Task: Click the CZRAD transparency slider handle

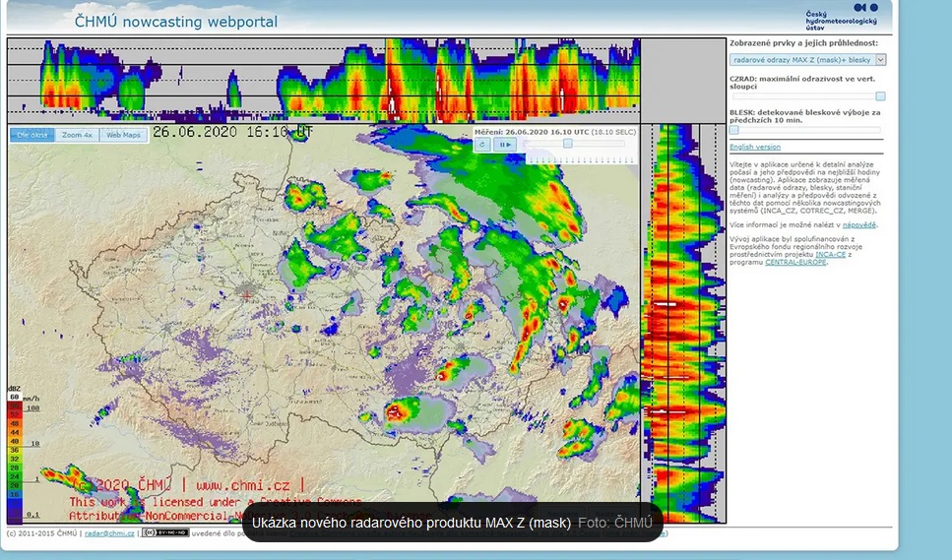Action: 880,96
